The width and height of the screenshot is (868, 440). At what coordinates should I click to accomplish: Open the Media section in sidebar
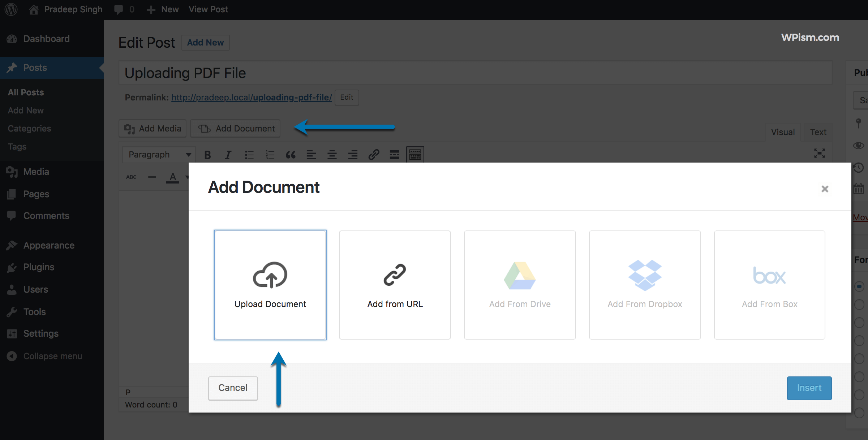[x=35, y=172]
